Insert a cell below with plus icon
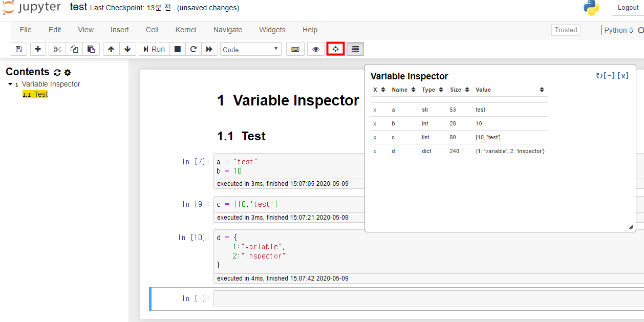The image size is (644, 322). 38,49
